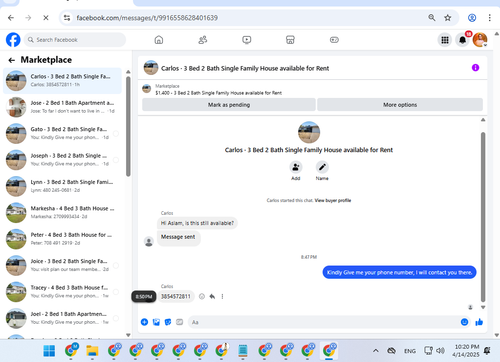Click the More options button

coord(400,105)
